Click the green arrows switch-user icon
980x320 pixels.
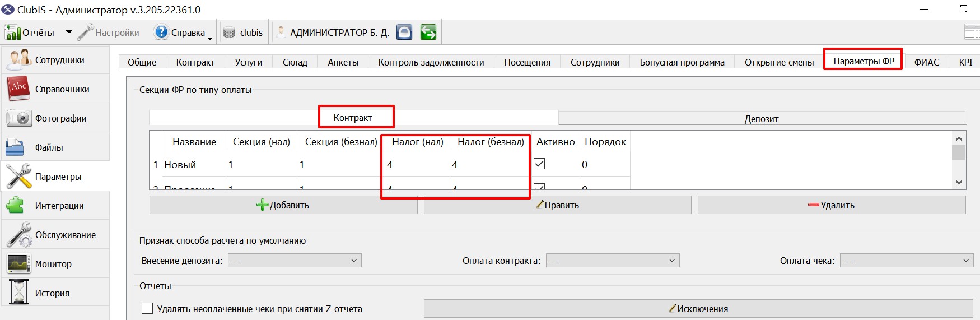click(x=428, y=32)
